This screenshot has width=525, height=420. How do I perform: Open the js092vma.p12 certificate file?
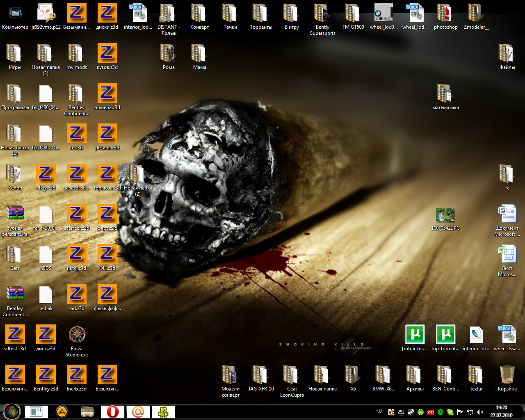click(x=46, y=17)
